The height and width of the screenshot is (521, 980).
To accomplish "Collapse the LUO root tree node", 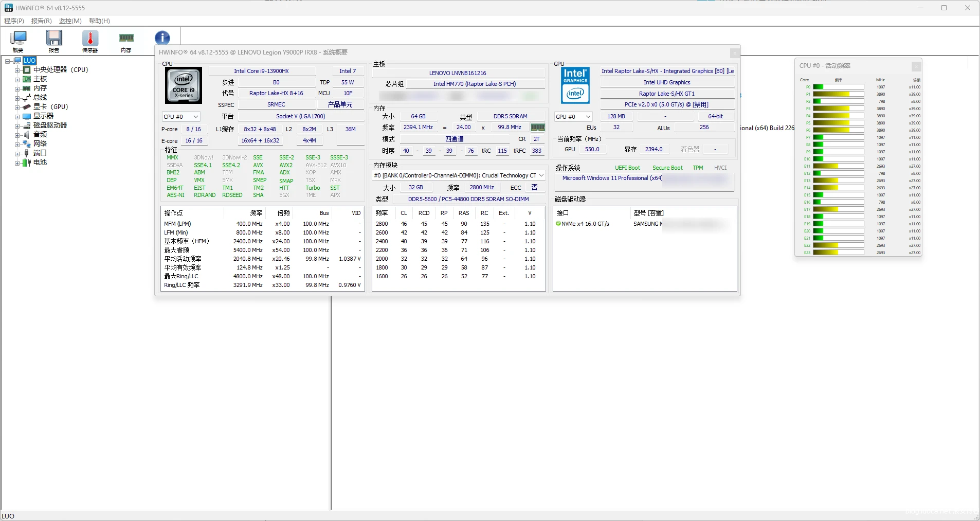I will pyautogui.click(x=8, y=61).
